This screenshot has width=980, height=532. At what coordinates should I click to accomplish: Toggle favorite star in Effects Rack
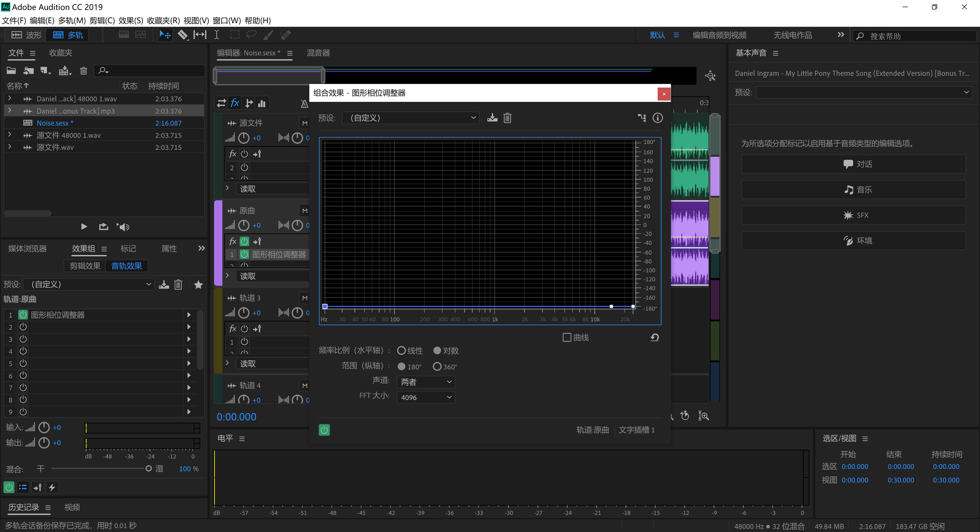tap(198, 285)
